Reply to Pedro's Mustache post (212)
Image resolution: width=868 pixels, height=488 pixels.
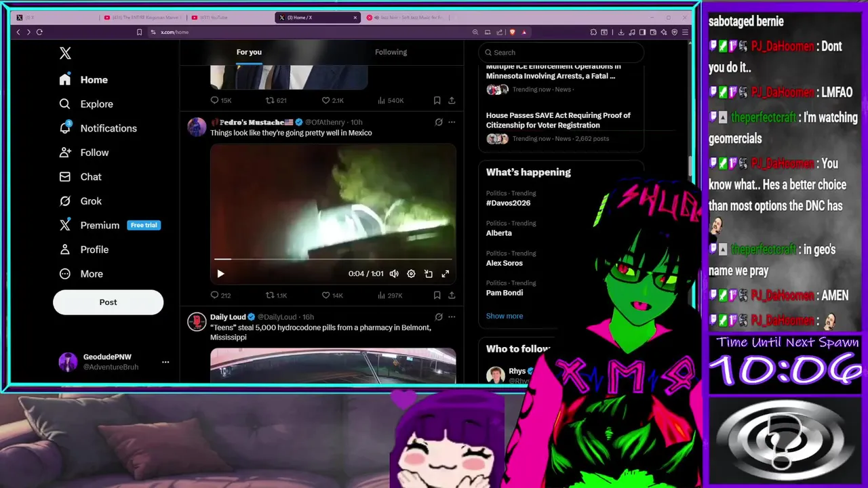coord(220,296)
